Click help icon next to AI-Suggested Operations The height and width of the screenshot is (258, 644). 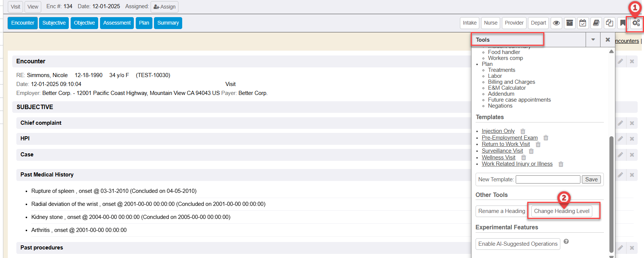point(566,242)
